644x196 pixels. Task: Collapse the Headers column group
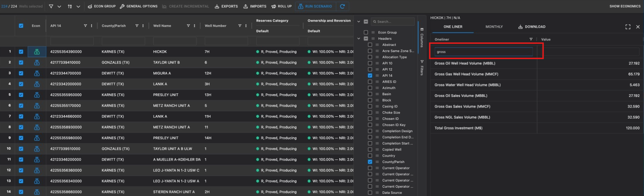358,39
